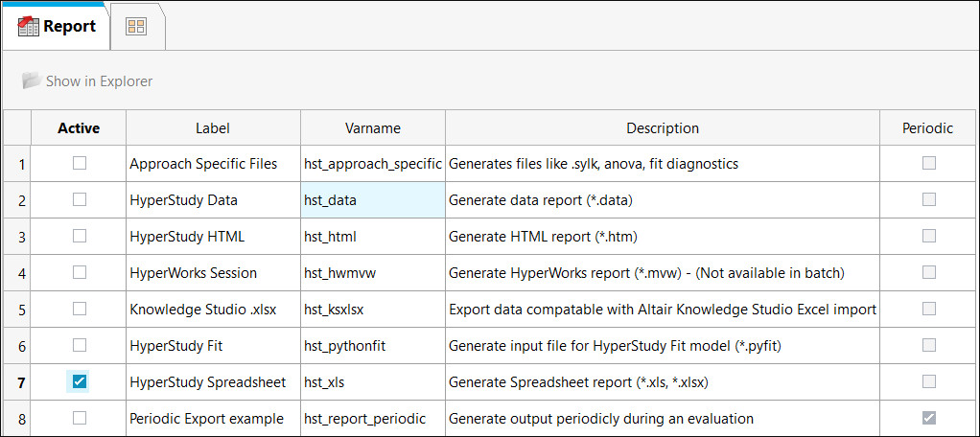The width and height of the screenshot is (980, 437).
Task: Uncheck Active for HyperStudy Spreadsheet
Action: point(79,381)
